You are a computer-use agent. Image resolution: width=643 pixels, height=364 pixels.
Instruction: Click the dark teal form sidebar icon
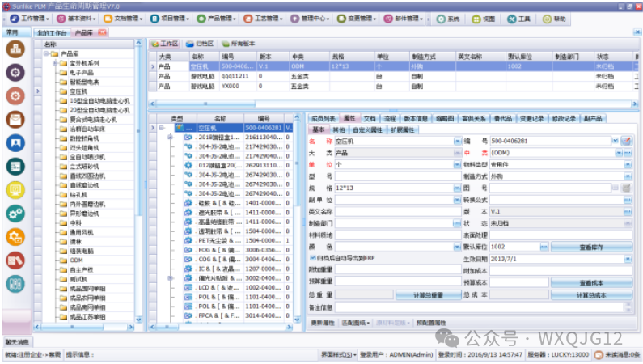point(15,167)
